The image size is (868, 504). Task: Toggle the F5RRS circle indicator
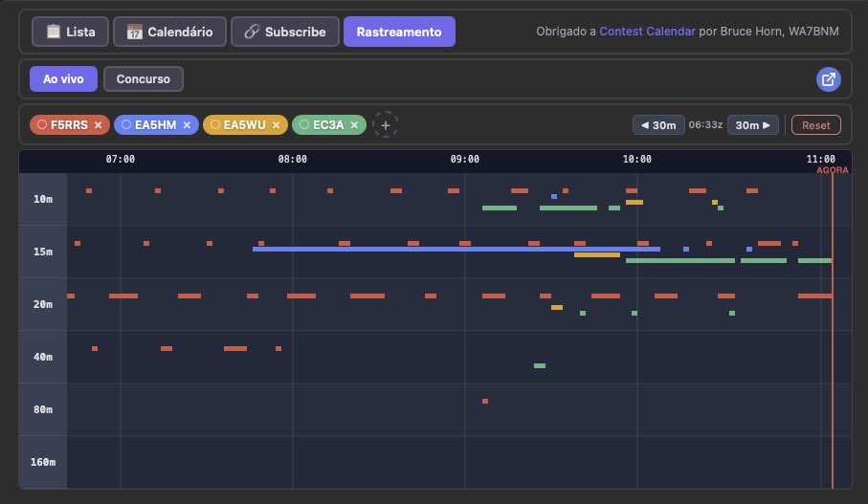click(x=42, y=125)
